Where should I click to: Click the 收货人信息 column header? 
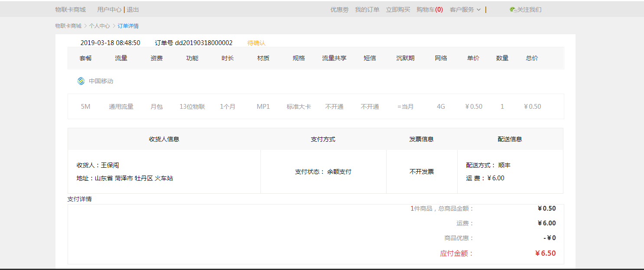164,139
